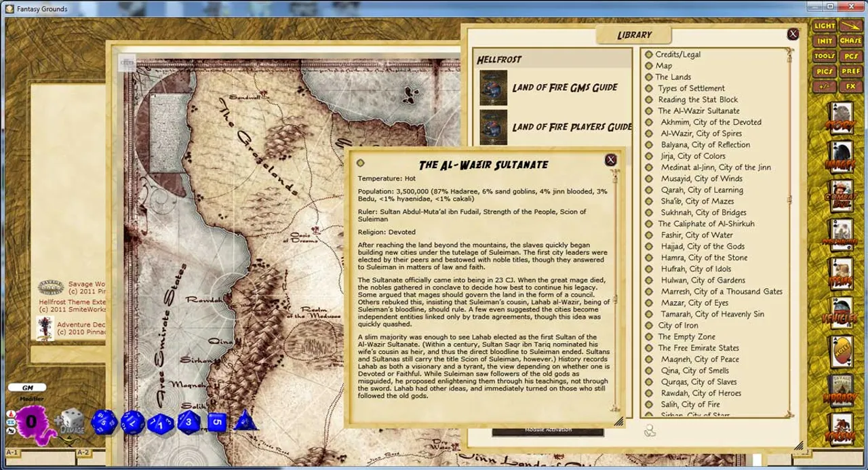Click the FX effects button
Image resolution: width=868 pixels, height=470 pixels.
pyautogui.click(x=850, y=87)
